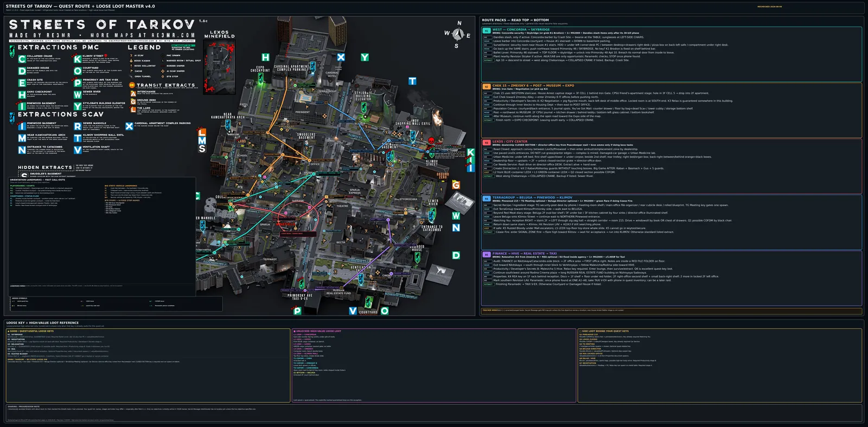
Task: Select the 'STYLOBATE BUILDING ELEVATOR' map label
Action: tap(363, 95)
